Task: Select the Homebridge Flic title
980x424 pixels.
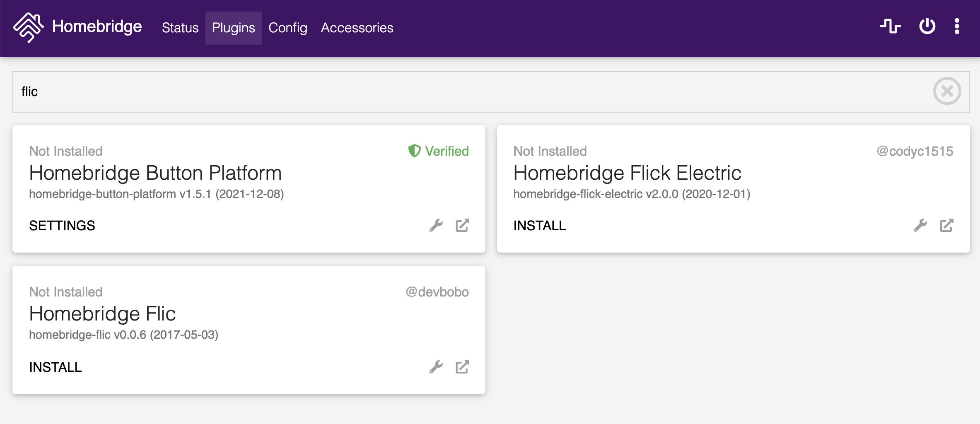Action: coord(102,314)
